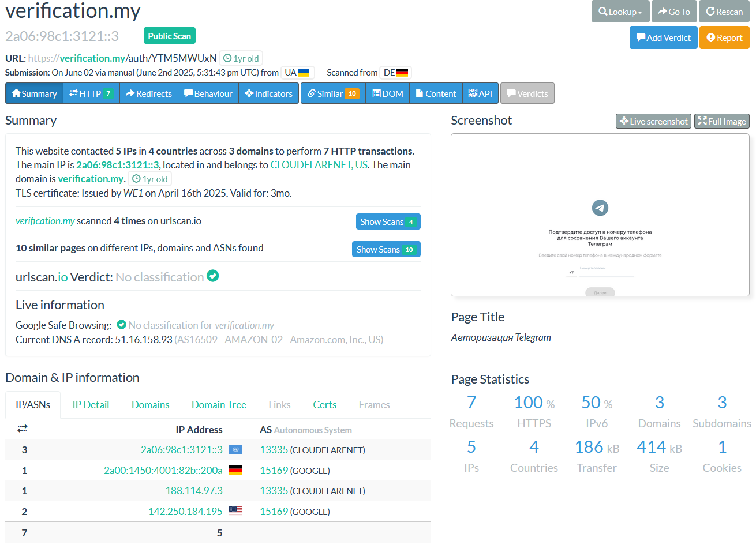Image resolution: width=756 pixels, height=560 pixels.
Task: View the Domain Tree sub-tab
Action: [x=219, y=405]
